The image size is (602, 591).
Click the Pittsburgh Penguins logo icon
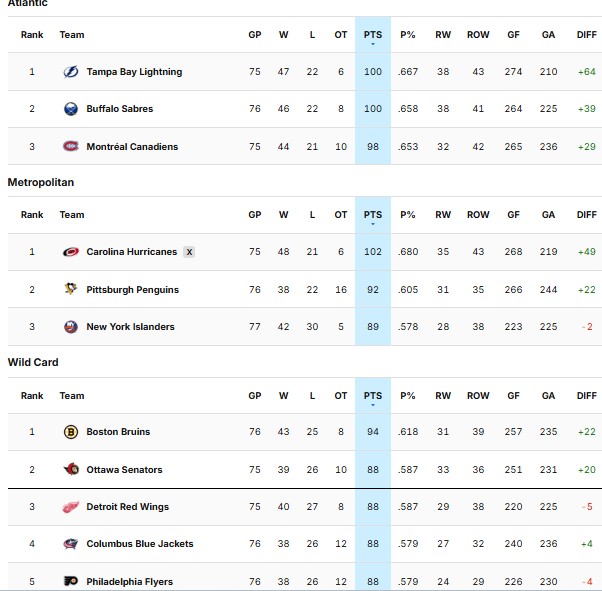[71, 290]
